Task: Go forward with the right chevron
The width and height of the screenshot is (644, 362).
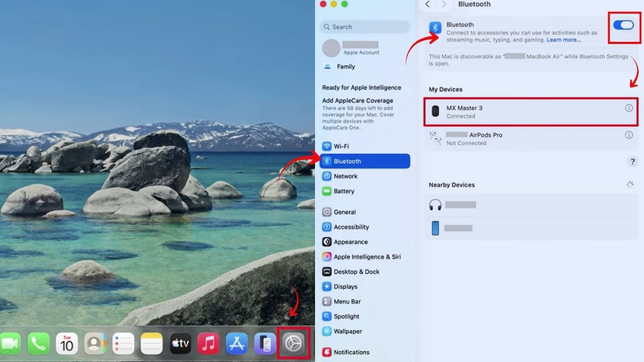Action: click(443, 4)
